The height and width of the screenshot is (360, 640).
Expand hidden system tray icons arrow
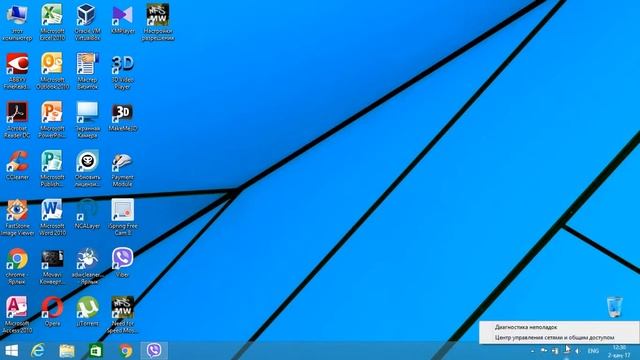click(532, 351)
